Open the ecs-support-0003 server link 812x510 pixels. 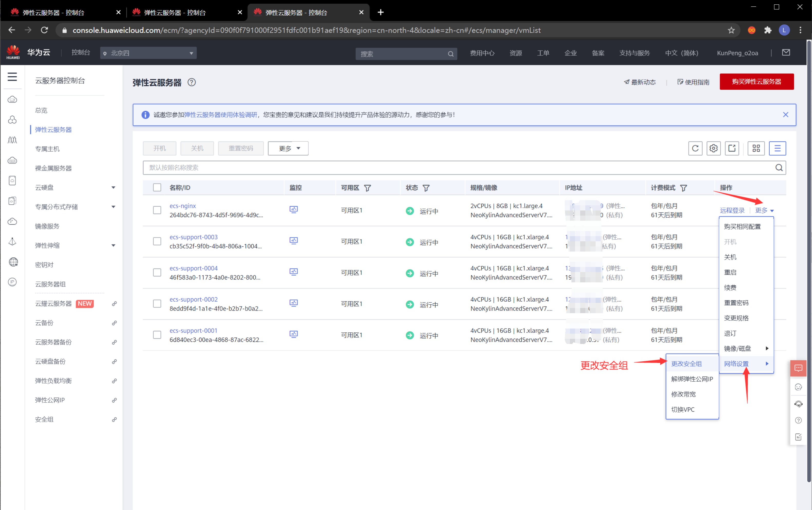pos(193,237)
